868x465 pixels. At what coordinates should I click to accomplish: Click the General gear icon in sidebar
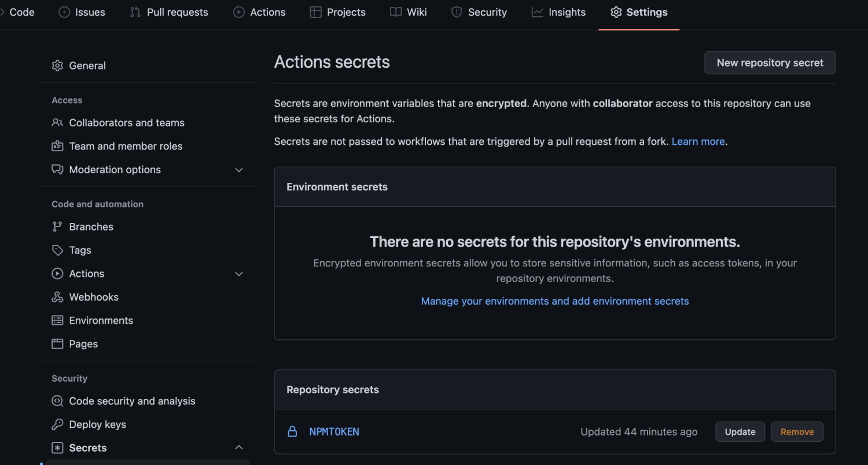(x=57, y=65)
